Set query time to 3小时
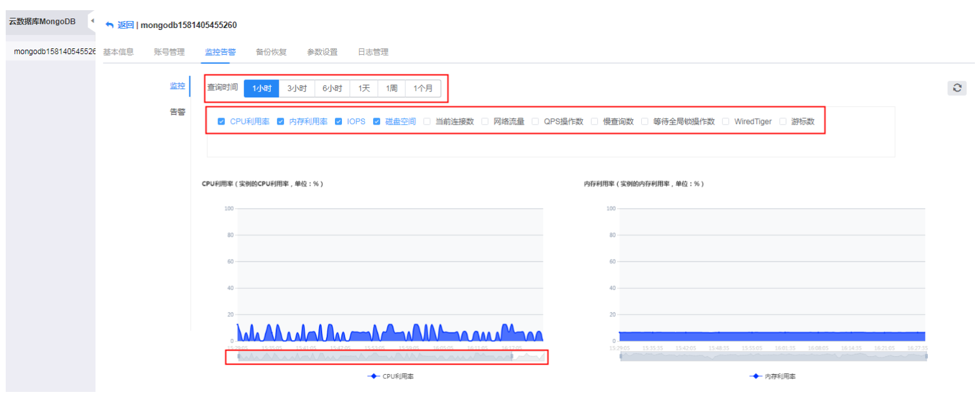Image resolution: width=980 pixels, height=397 pixels. point(297,88)
